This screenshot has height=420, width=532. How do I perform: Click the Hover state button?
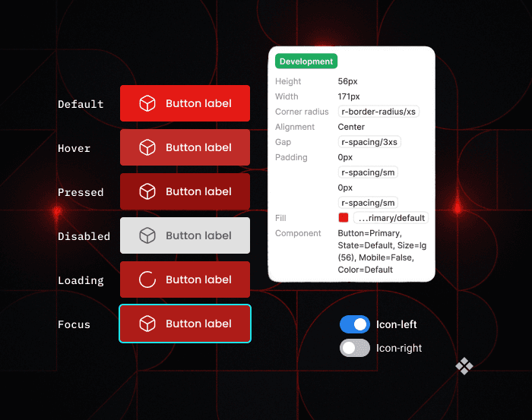point(185,147)
